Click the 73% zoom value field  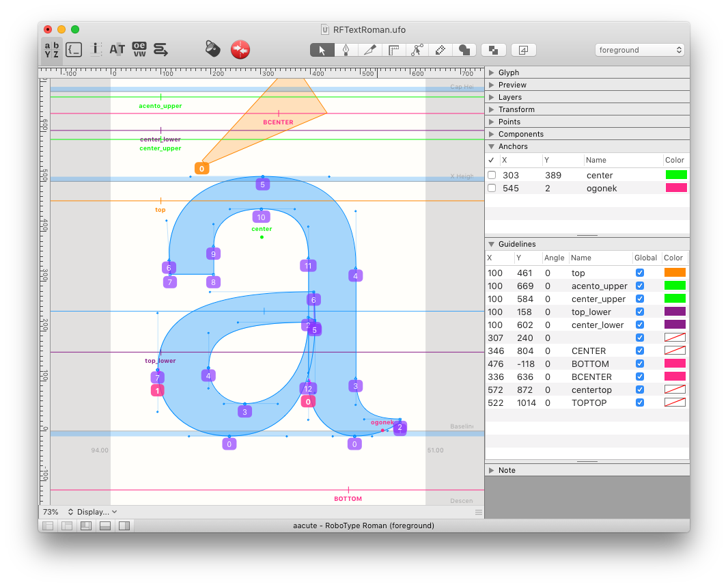click(51, 512)
